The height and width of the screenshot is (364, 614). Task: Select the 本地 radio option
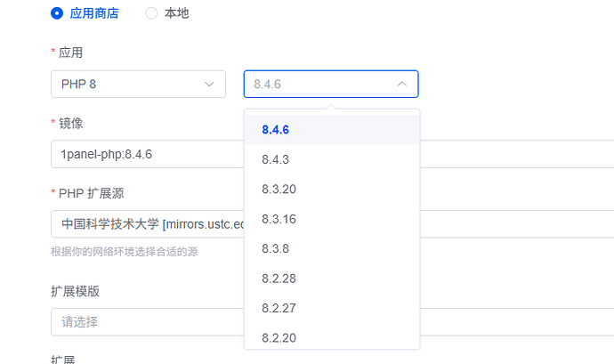pos(151,13)
